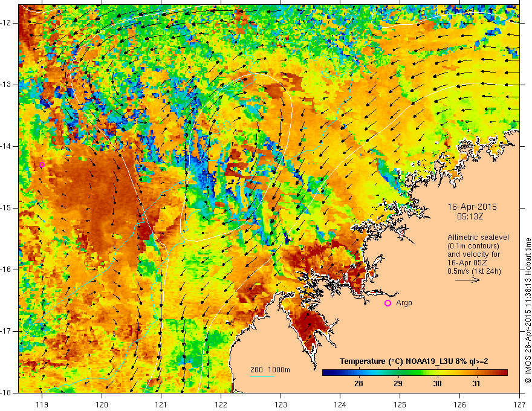The height and width of the screenshot is (411, 532).
Task: Click the '16-Apr 05Z' caption line
Action: tap(467, 263)
